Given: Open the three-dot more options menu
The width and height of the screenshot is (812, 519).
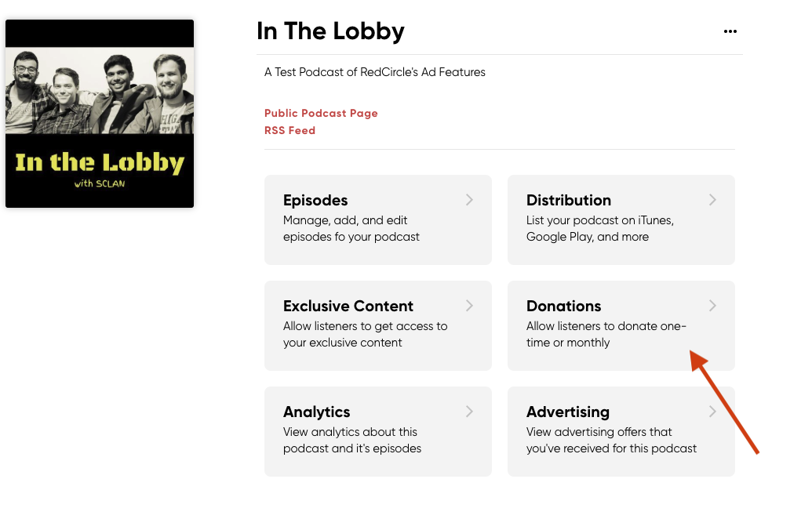Looking at the screenshot, I should 730,31.
